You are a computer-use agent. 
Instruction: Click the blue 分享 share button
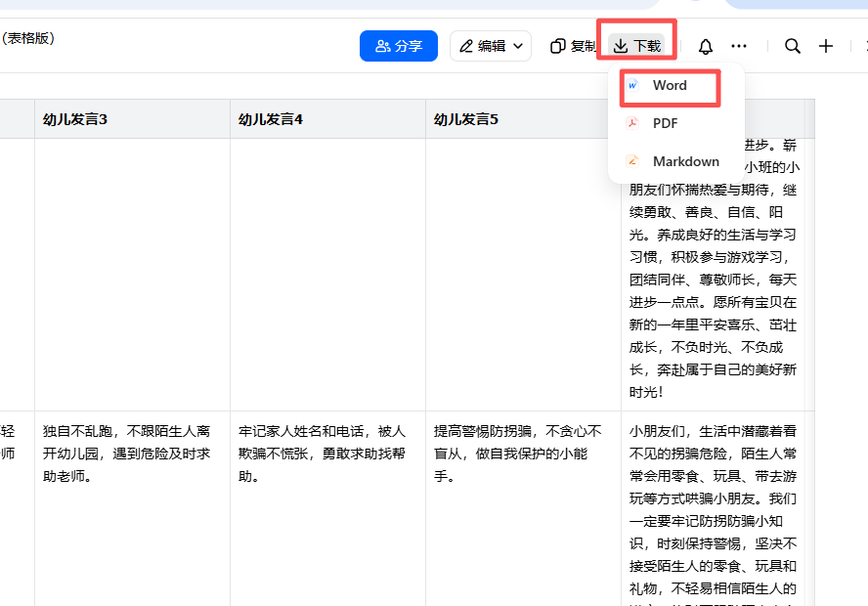click(x=399, y=46)
